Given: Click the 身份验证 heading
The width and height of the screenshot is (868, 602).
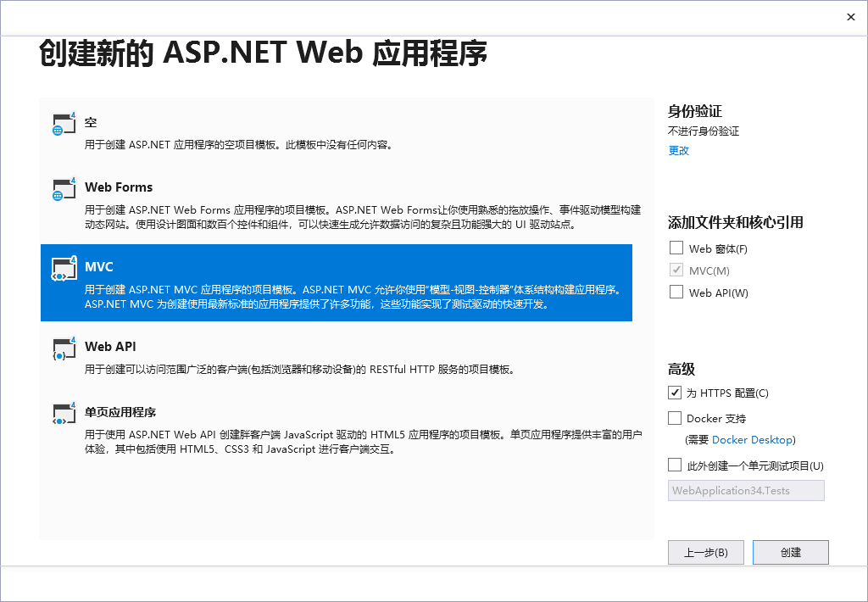Looking at the screenshot, I should coord(695,111).
